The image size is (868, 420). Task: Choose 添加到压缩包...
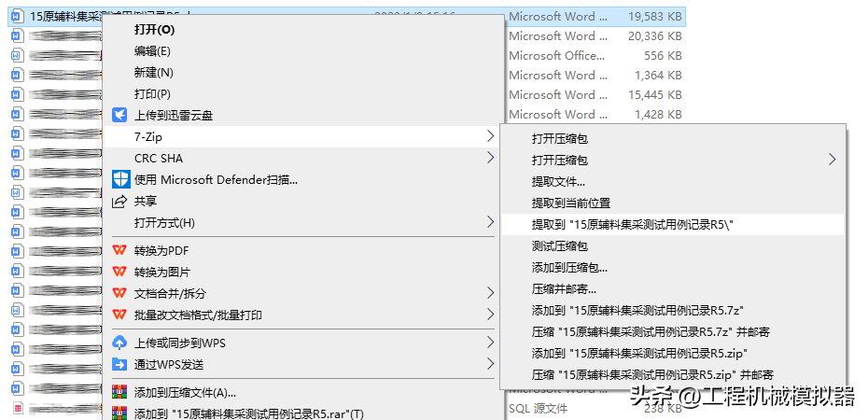[569, 268]
